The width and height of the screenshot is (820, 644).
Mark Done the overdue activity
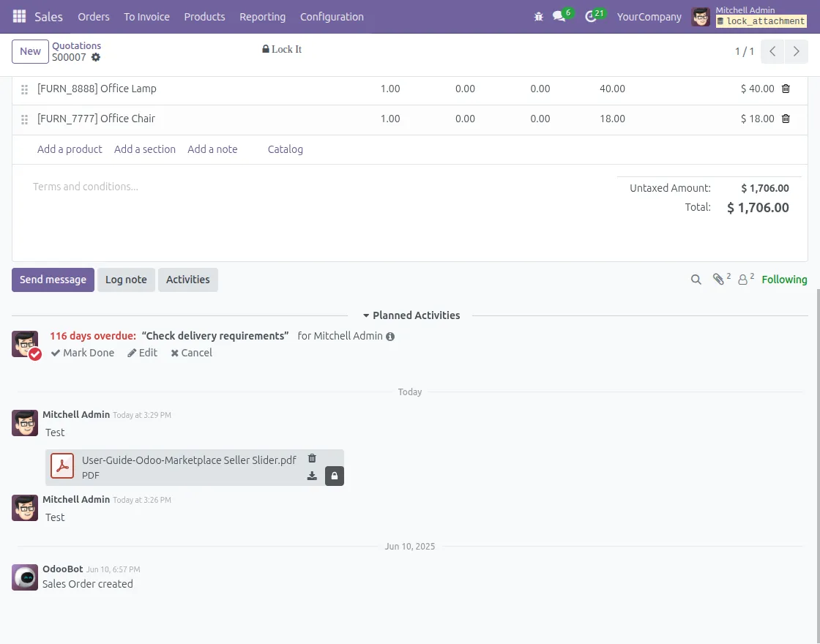83,353
